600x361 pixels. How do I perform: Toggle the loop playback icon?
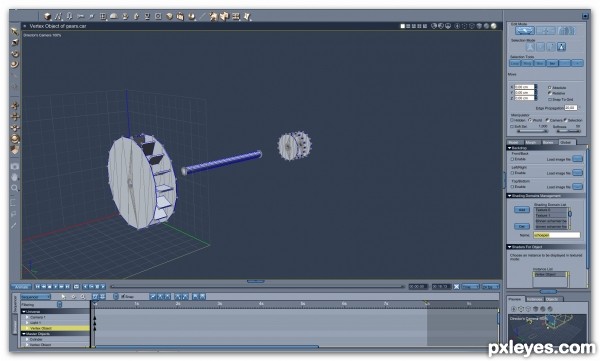coord(76,286)
